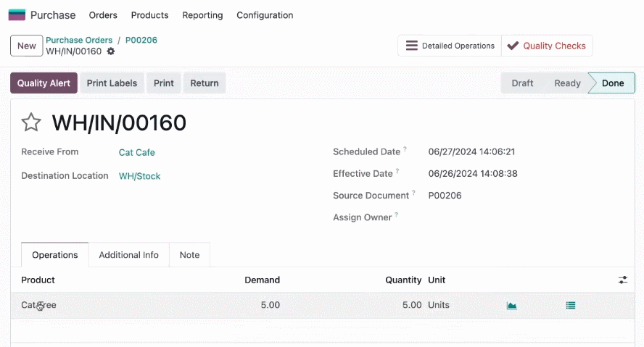Open the Reporting menu

(202, 15)
